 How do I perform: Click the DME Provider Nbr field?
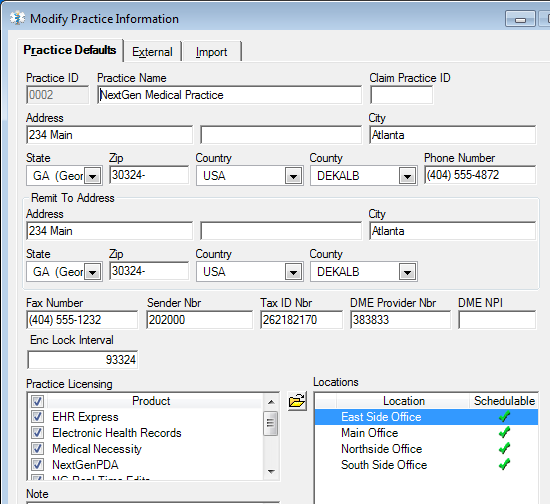click(400, 320)
